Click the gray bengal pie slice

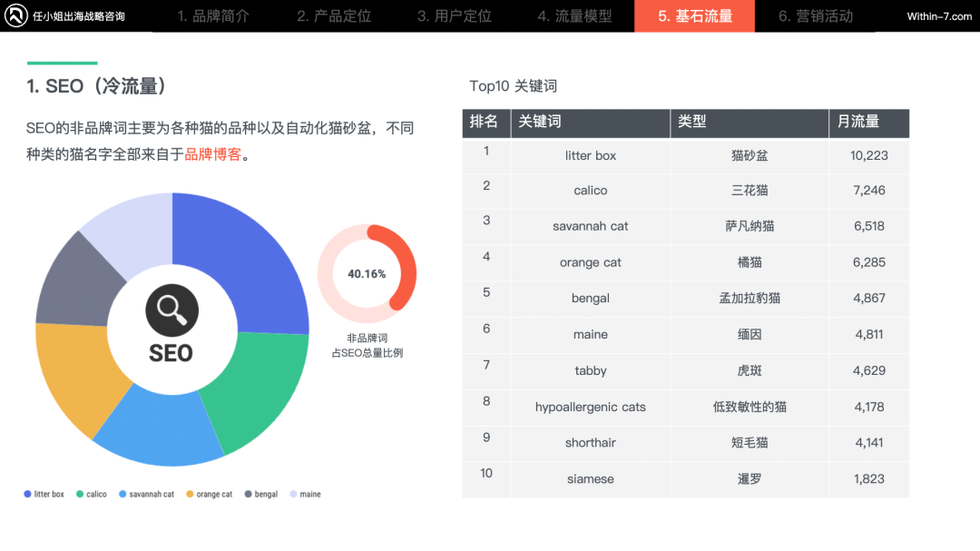coord(78,284)
